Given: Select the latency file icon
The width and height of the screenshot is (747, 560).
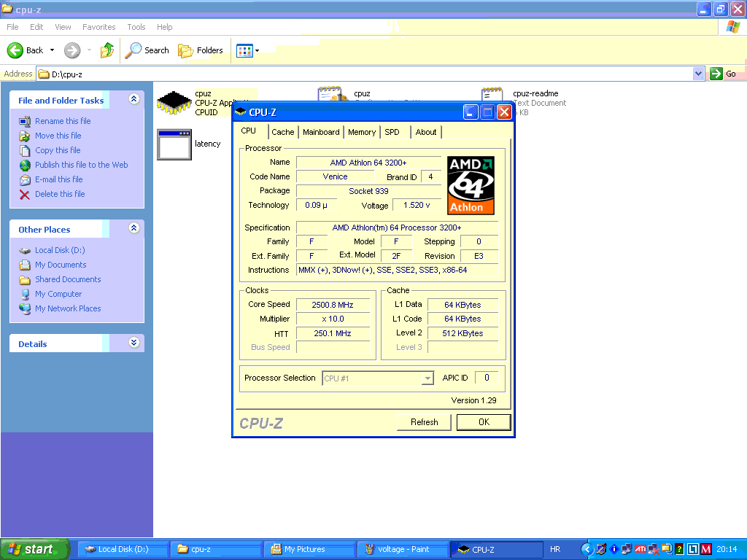Looking at the screenshot, I should click(x=174, y=144).
